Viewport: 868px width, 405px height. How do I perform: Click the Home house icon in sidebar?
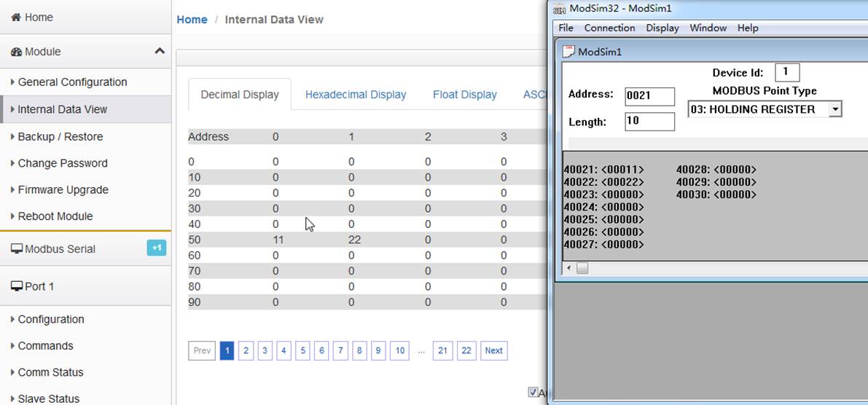click(x=16, y=17)
